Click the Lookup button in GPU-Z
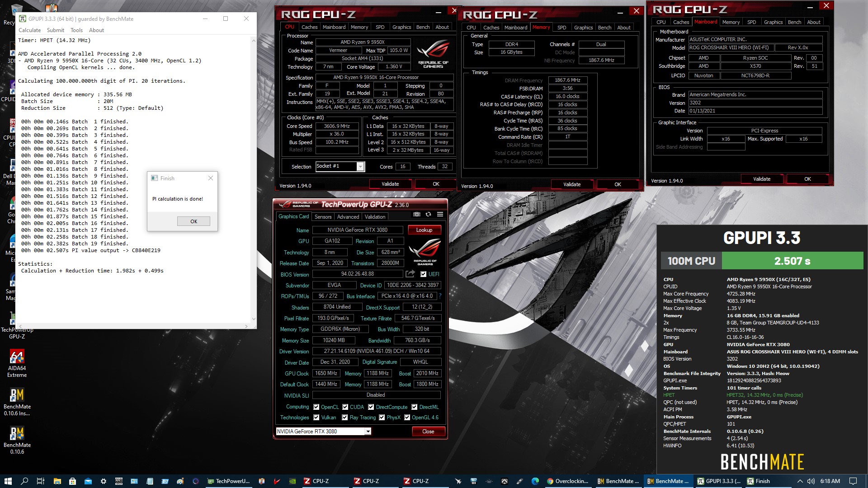The image size is (868, 488). [424, 230]
